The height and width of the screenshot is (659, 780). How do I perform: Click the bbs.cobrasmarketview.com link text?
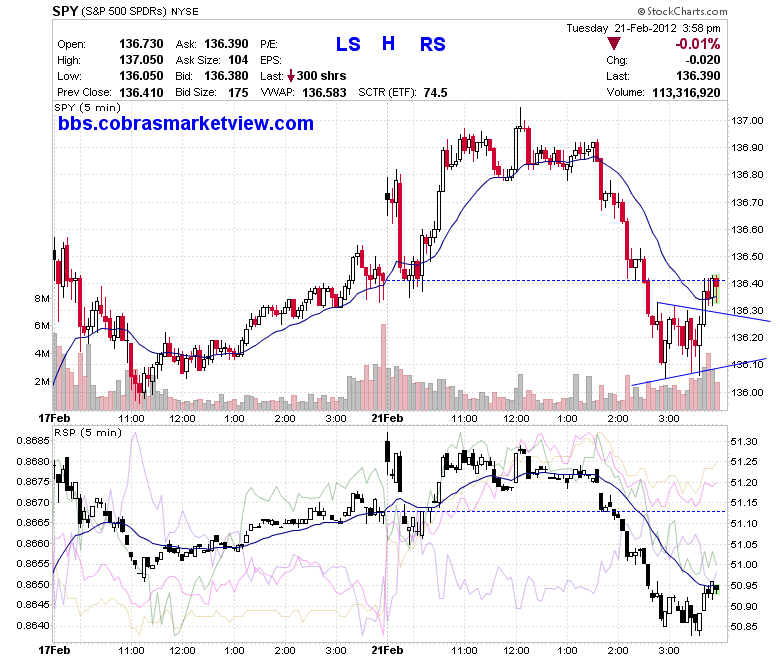pos(186,123)
